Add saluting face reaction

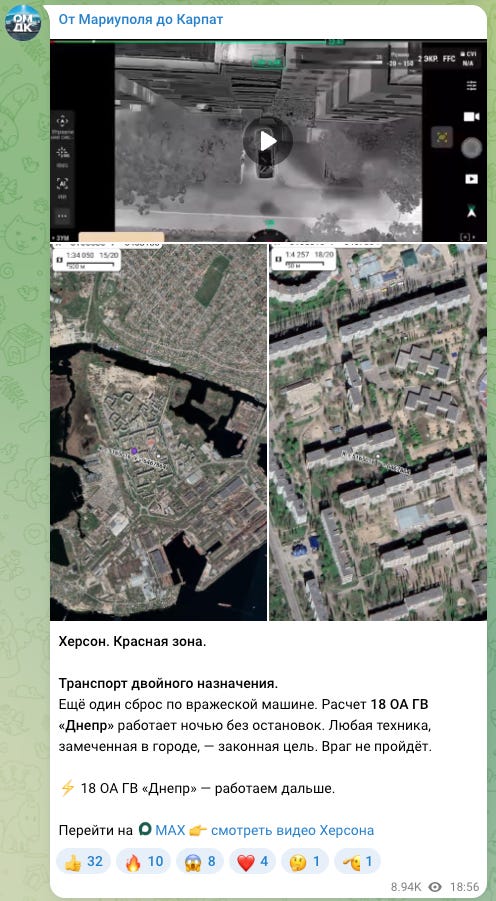[x=357, y=861]
